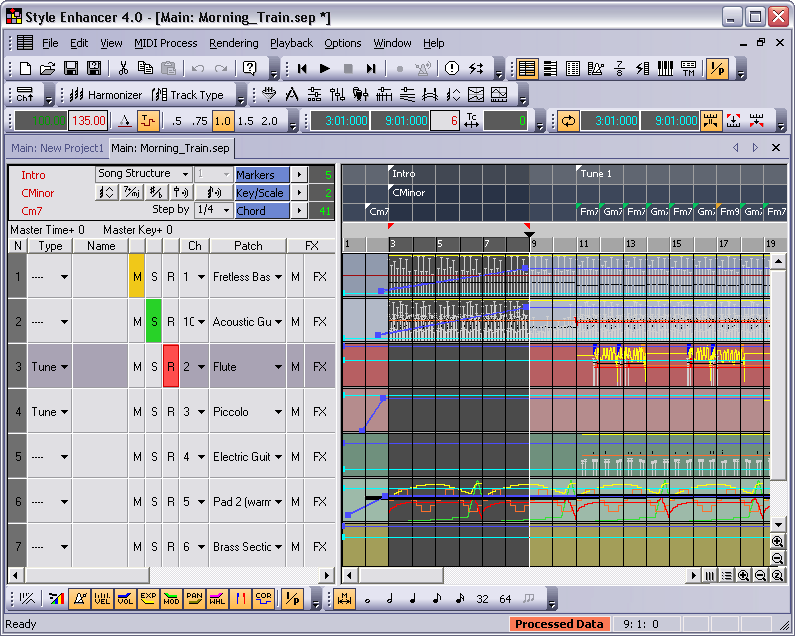Open the MIDI Process menu
Image resolution: width=795 pixels, height=636 pixels.
pos(165,43)
